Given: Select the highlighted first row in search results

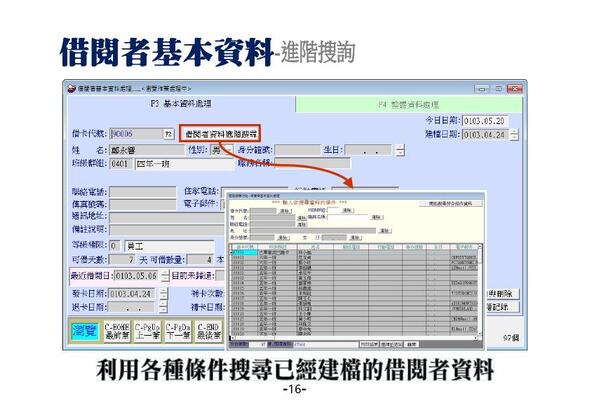Looking at the screenshot, I should click(x=354, y=252).
